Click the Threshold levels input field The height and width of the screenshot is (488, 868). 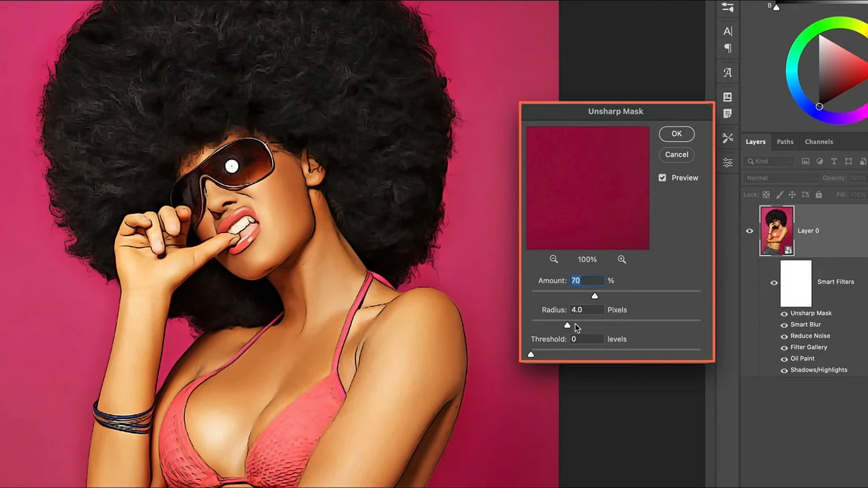click(587, 339)
